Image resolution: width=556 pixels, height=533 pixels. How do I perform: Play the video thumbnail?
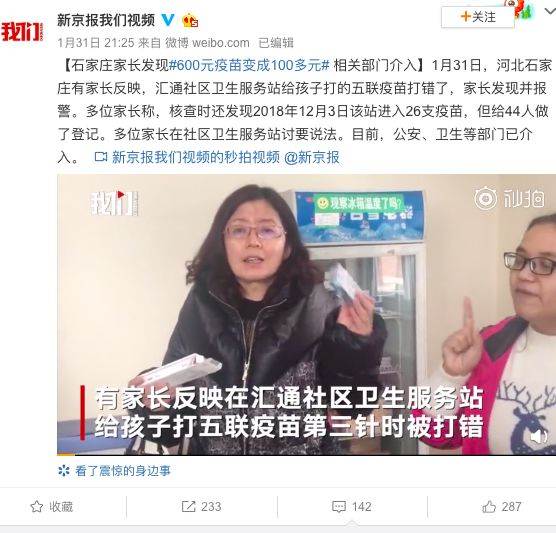(306, 314)
